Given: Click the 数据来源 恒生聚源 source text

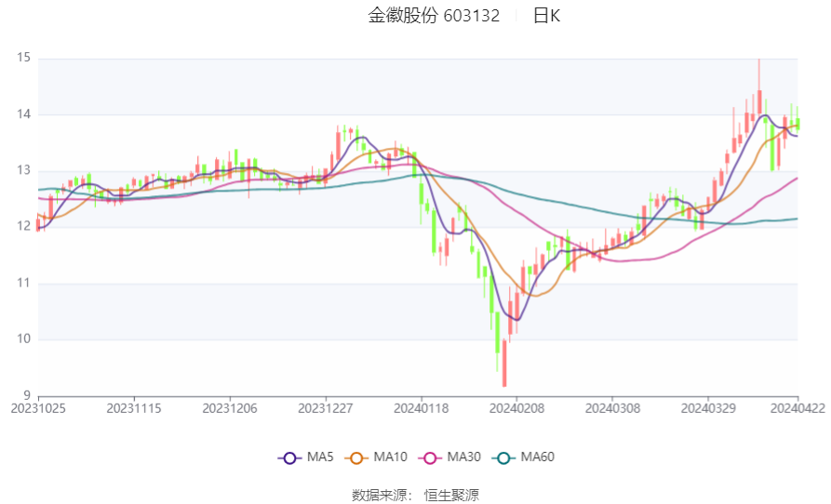Looking at the screenshot, I should pos(415,496).
